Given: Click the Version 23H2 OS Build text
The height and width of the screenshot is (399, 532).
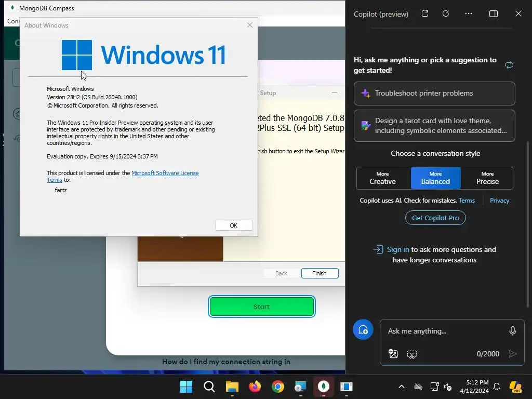Looking at the screenshot, I should [92, 97].
